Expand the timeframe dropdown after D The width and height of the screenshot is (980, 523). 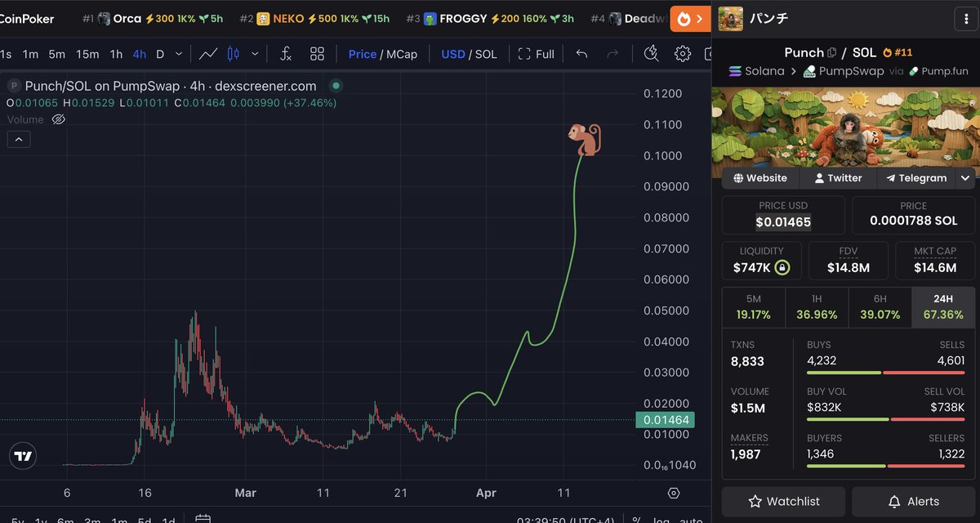click(x=180, y=54)
